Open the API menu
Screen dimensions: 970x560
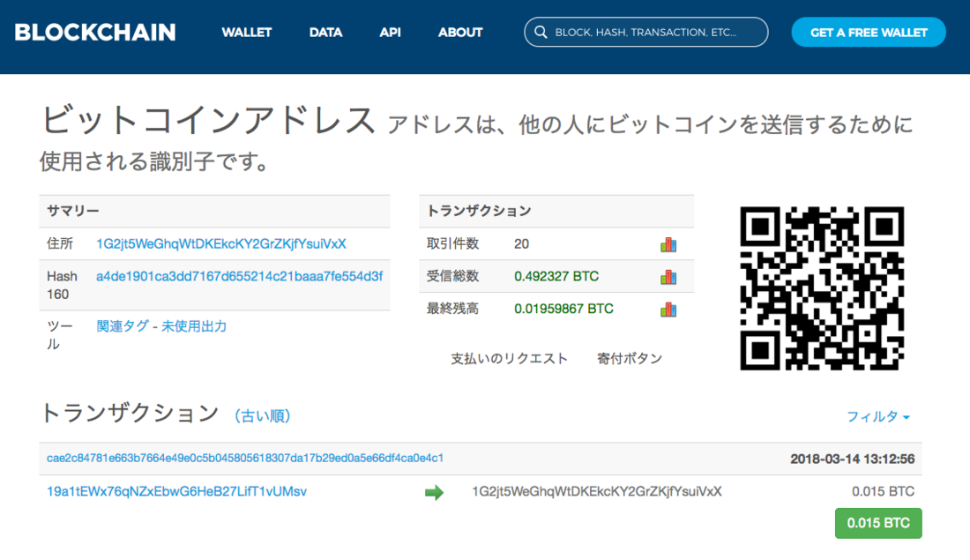pyautogui.click(x=391, y=32)
